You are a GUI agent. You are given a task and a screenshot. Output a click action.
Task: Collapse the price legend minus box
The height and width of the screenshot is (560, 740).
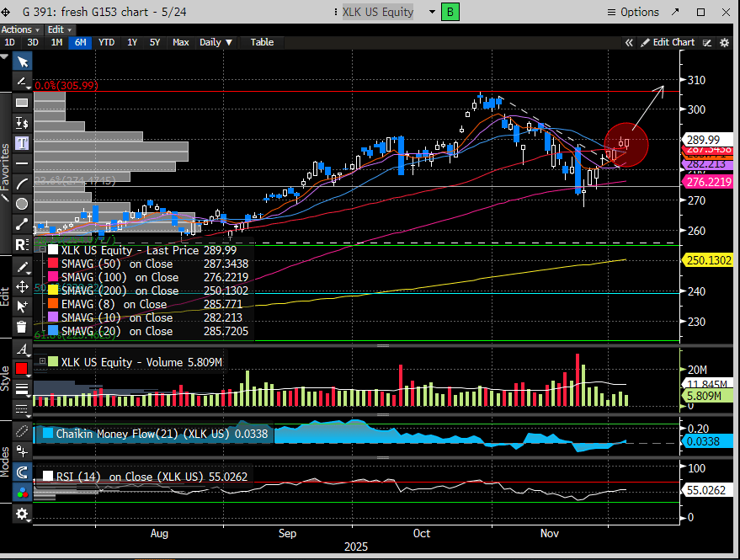42,248
